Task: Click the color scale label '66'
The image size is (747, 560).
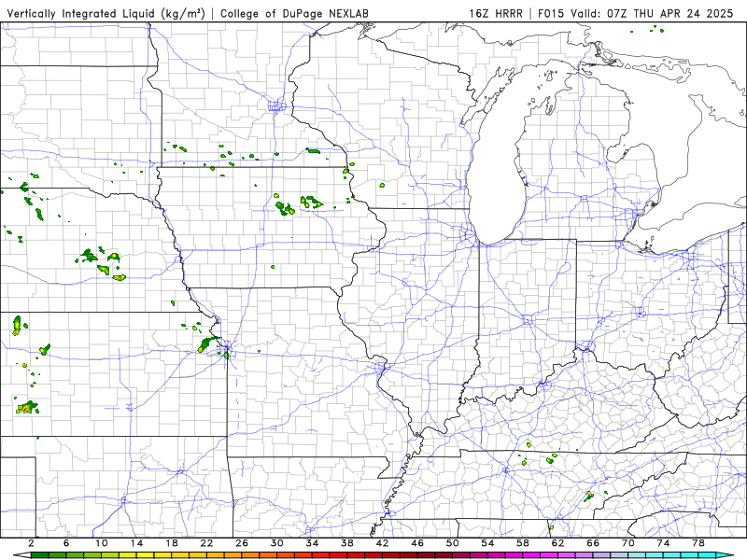Action: tap(593, 543)
